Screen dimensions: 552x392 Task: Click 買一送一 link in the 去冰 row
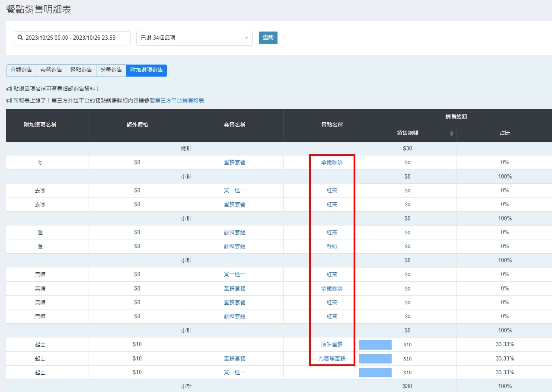pos(234,191)
